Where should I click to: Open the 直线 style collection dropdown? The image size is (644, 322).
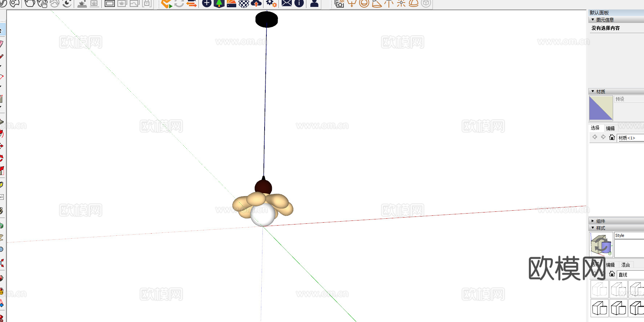(x=631, y=274)
